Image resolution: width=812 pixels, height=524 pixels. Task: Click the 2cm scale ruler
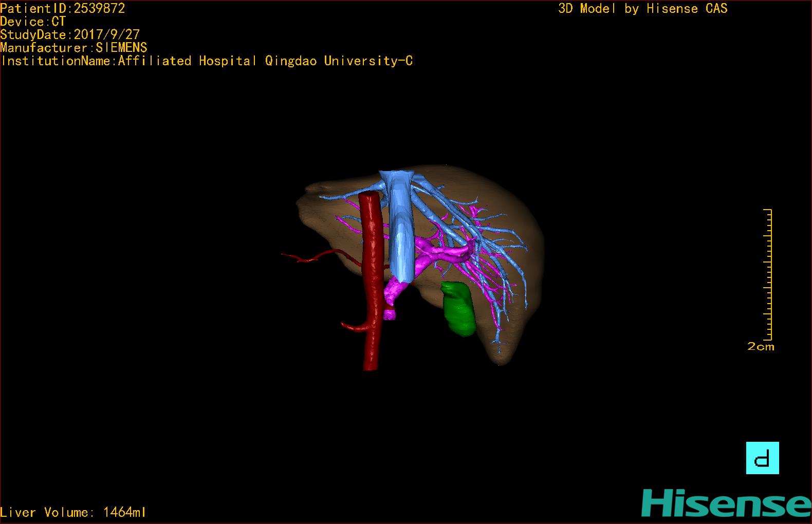768,275
